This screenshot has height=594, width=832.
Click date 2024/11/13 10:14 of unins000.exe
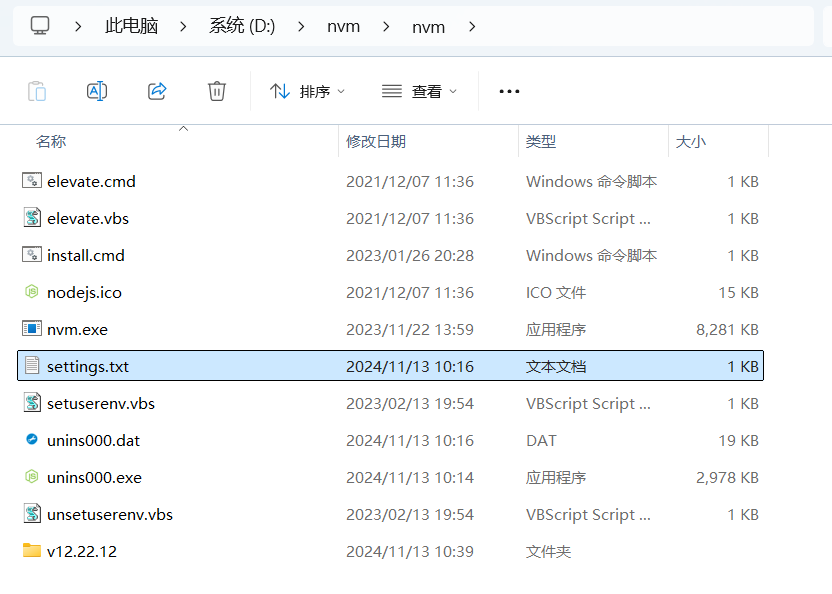point(410,477)
